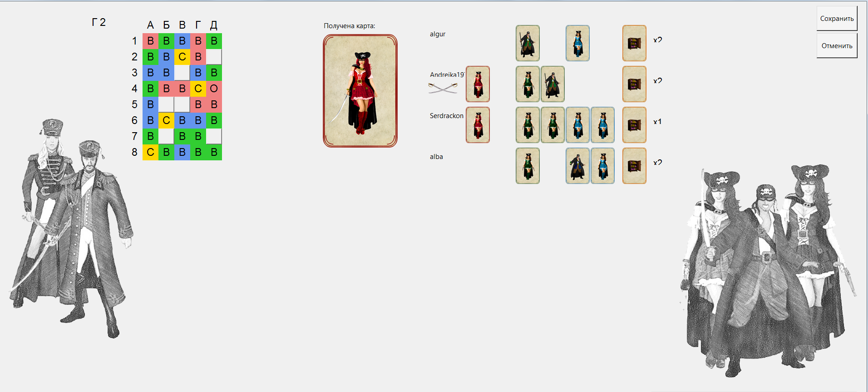Click green grid cell Д1
This screenshot has width=868, height=392.
click(214, 41)
